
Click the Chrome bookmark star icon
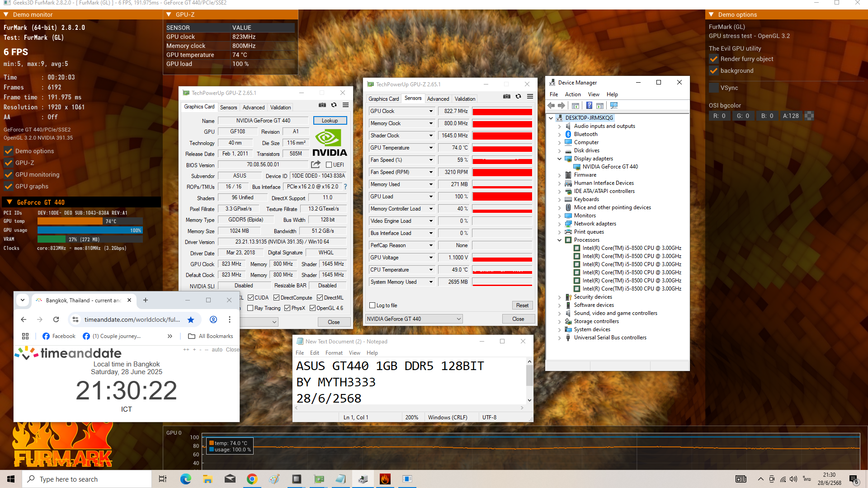[x=191, y=320]
